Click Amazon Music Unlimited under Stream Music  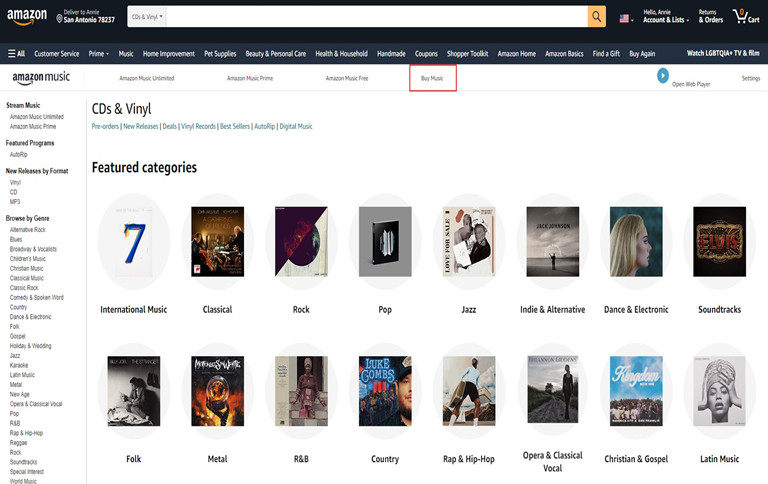(37, 117)
